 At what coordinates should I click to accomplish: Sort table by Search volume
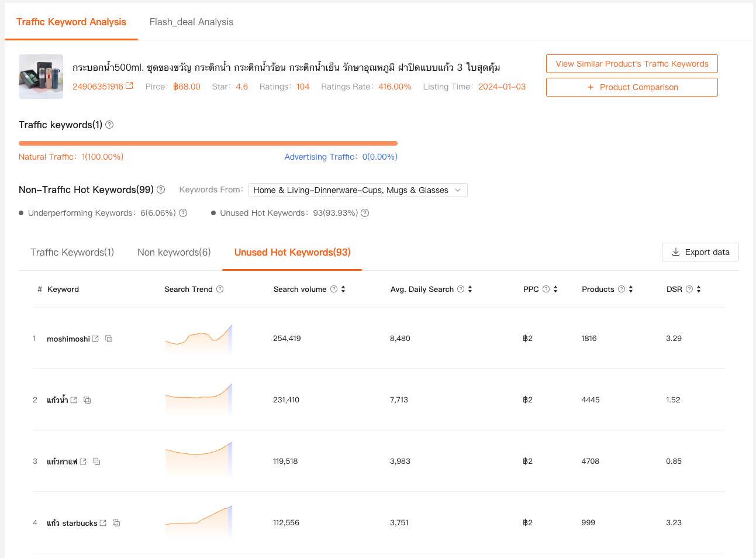(343, 289)
